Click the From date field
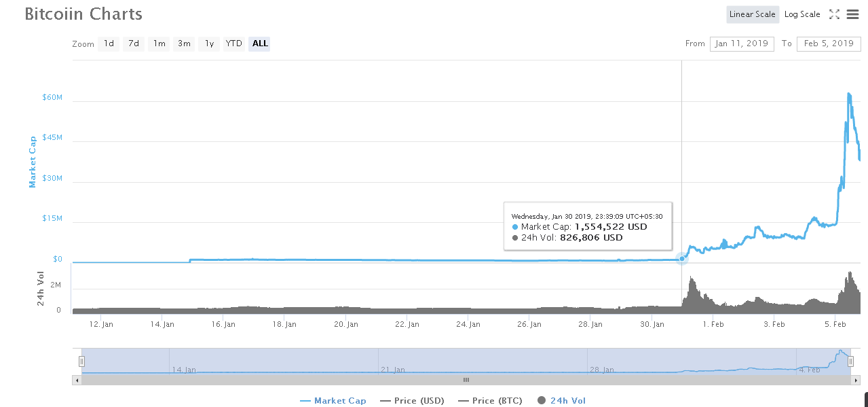 tap(742, 43)
